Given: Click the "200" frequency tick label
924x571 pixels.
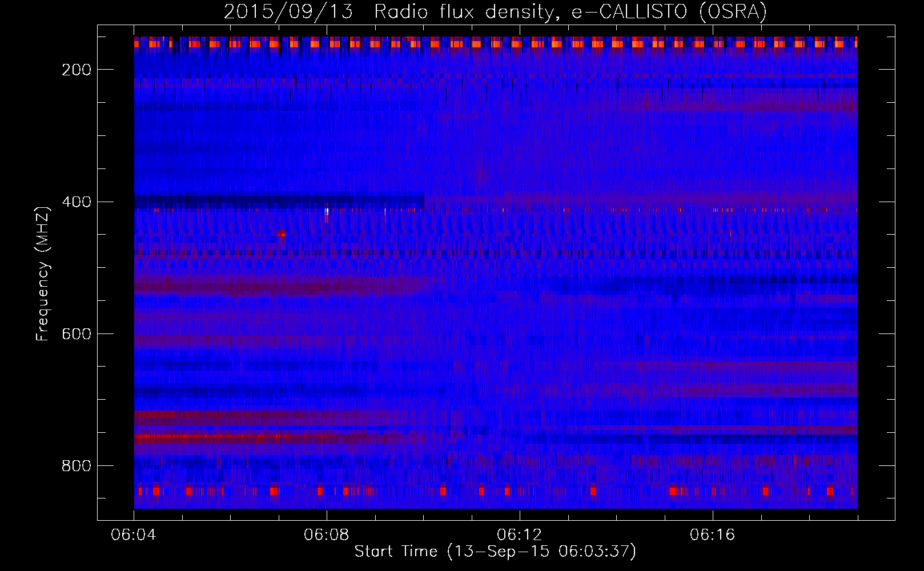Looking at the screenshot, I should [77, 70].
